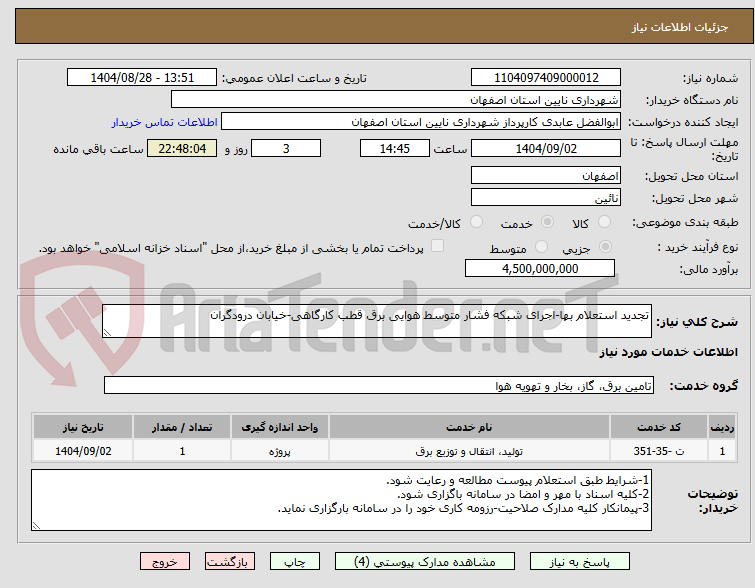Click the table date cell 1404/09/02
The image size is (755, 588).
[83, 451]
